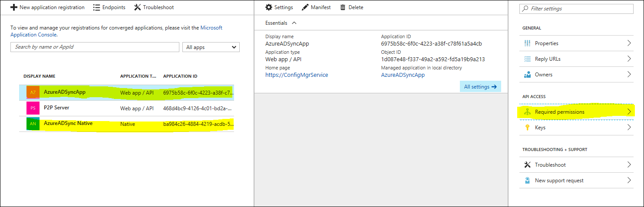Image resolution: width=644 pixels, height=207 pixels.
Task: Expand the settings-list Troubleshoot chevron
Action: pyautogui.click(x=629, y=165)
